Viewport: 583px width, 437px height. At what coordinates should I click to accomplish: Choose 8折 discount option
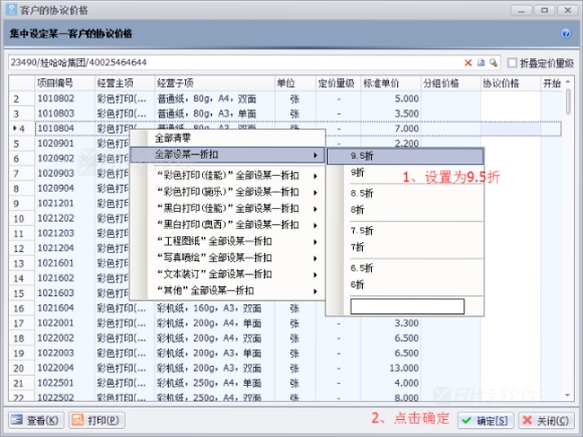[405, 210]
